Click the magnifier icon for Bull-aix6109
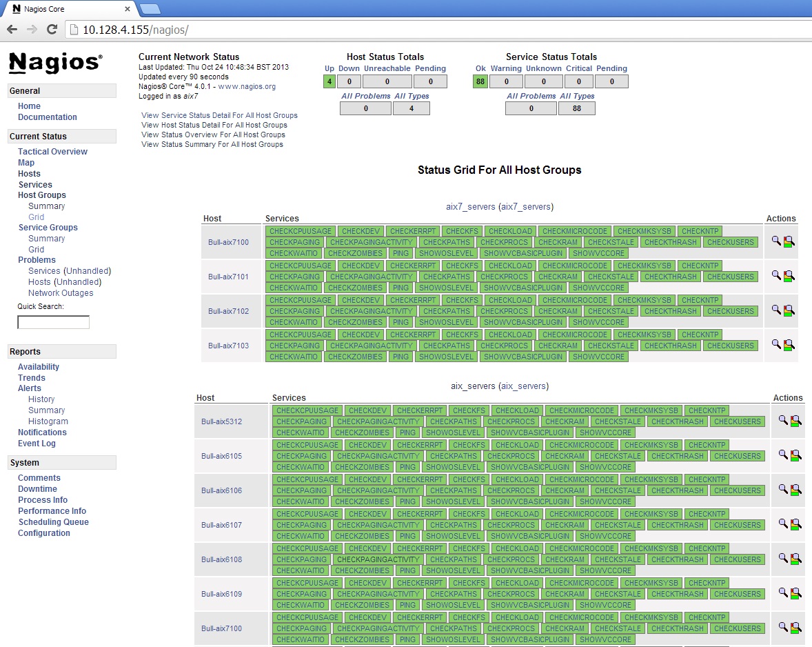 point(783,593)
